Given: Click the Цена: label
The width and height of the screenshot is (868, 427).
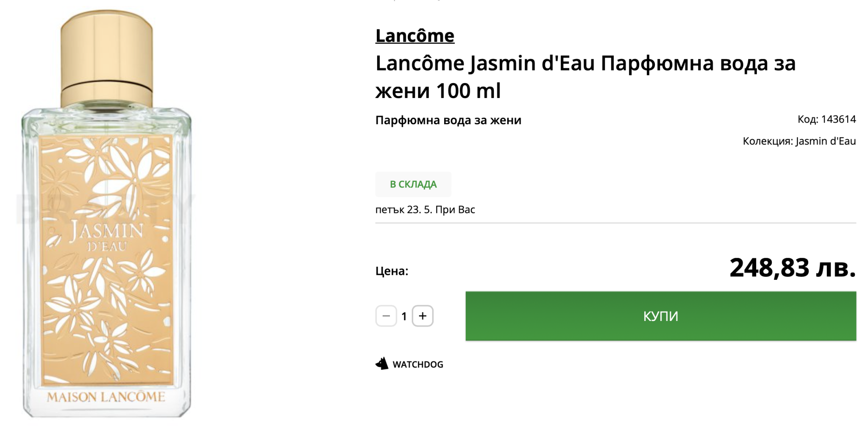Looking at the screenshot, I should click(392, 271).
